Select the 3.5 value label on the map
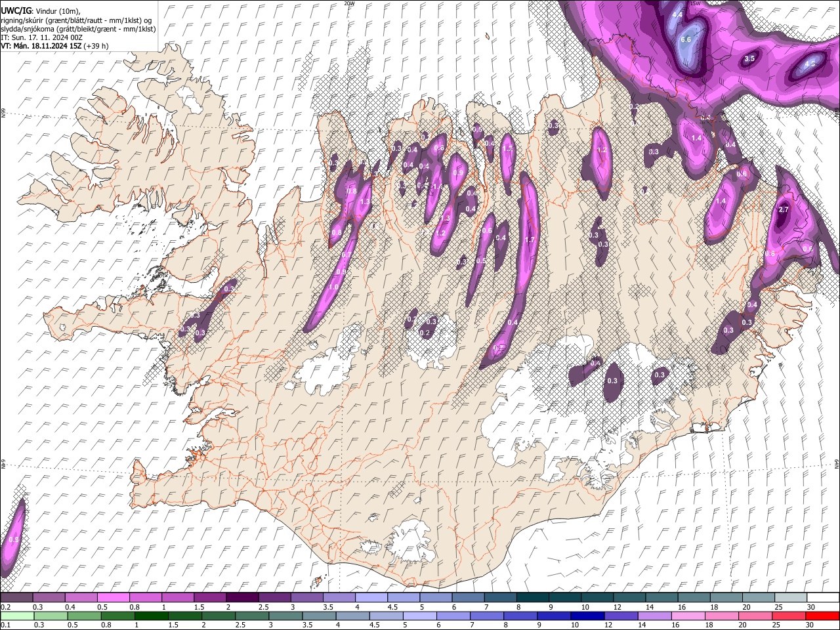The image size is (840, 630). (x=751, y=59)
